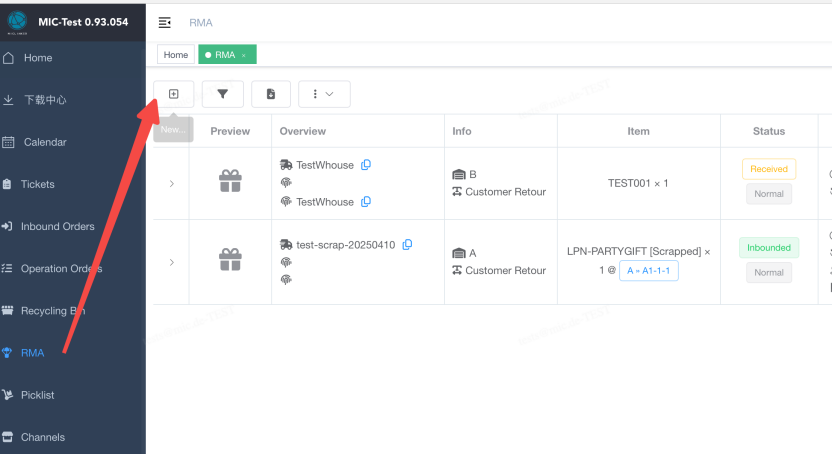Image resolution: width=832 pixels, height=454 pixels.
Task: Open Picklist from the sidebar
Action: [38, 395]
